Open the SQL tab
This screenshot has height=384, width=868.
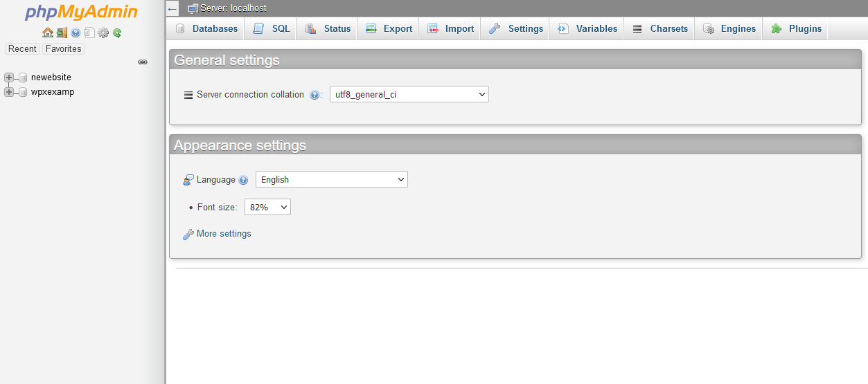tap(272, 28)
